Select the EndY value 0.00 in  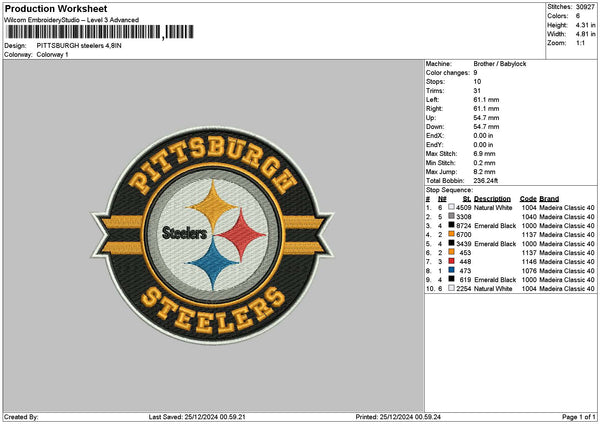pyautogui.click(x=483, y=145)
